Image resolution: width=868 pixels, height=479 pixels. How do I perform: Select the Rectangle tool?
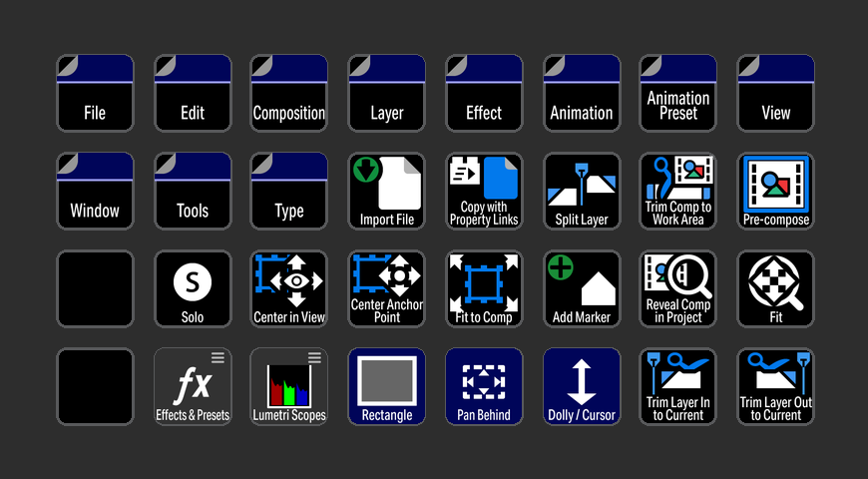tap(386, 386)
